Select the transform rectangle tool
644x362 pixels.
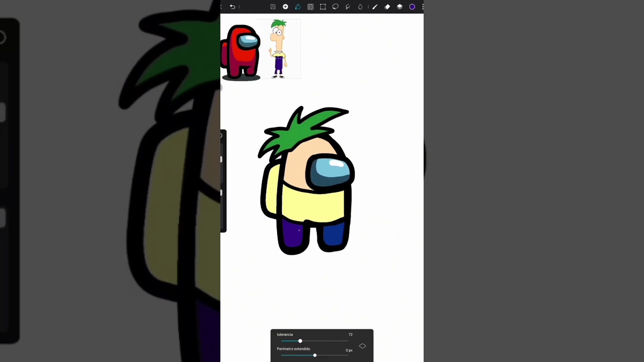[x=323, y=7]
